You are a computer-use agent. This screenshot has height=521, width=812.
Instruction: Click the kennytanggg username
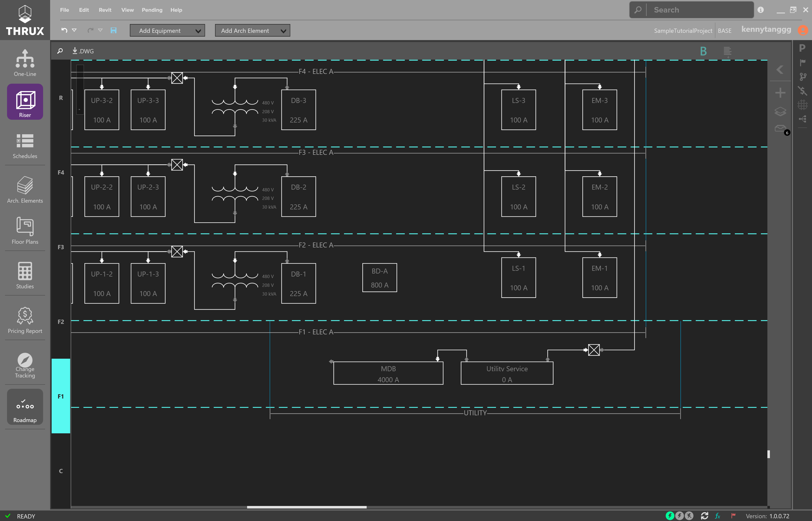pos(766,30)
